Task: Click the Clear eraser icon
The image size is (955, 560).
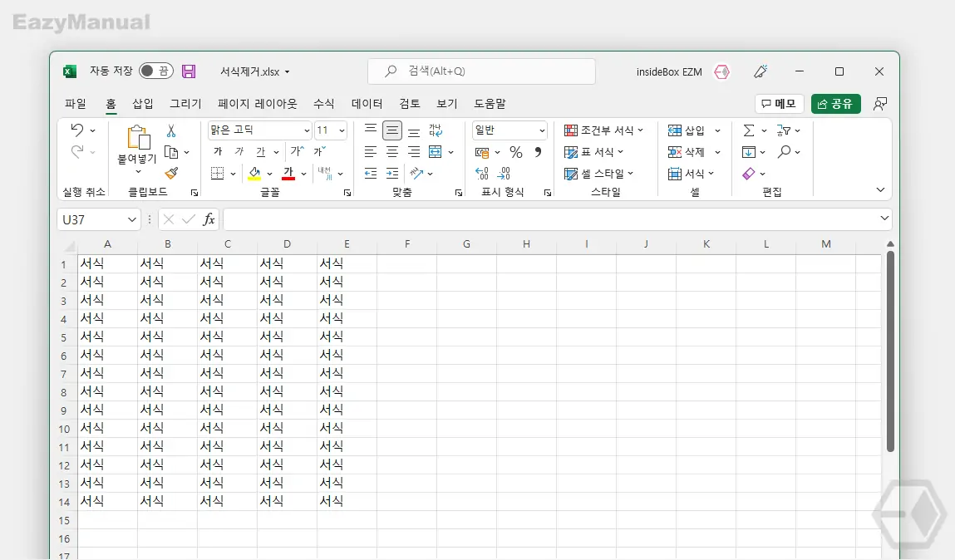Action: pos(749,174)
